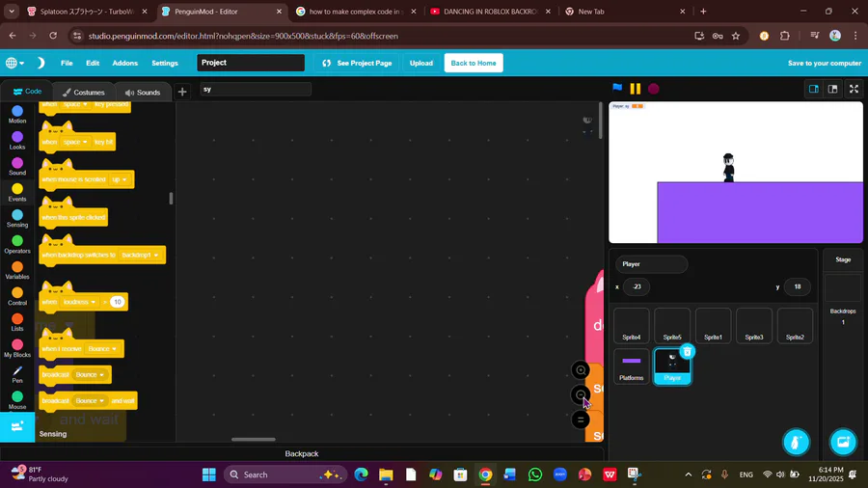The height and width of the screenshot is (488, 868).
Task: Click Back to Home button
Action: pyautogui.click(x=474, y=63)
